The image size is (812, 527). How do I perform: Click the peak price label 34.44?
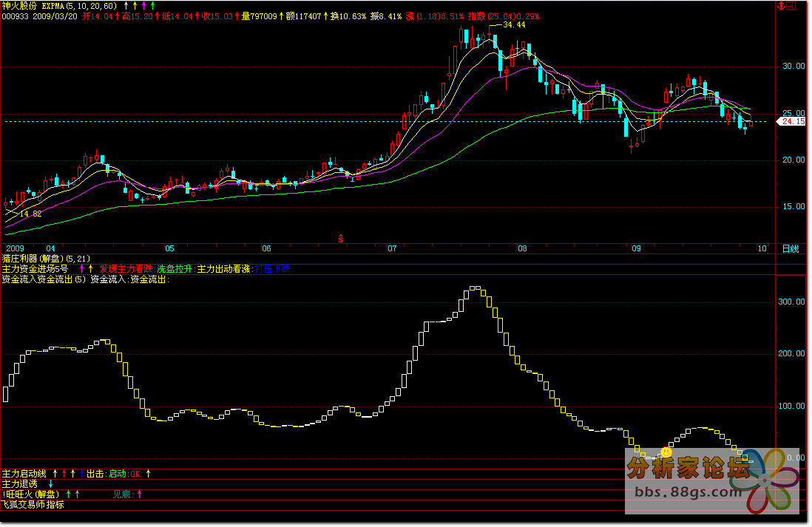click(x=514, y=25)
